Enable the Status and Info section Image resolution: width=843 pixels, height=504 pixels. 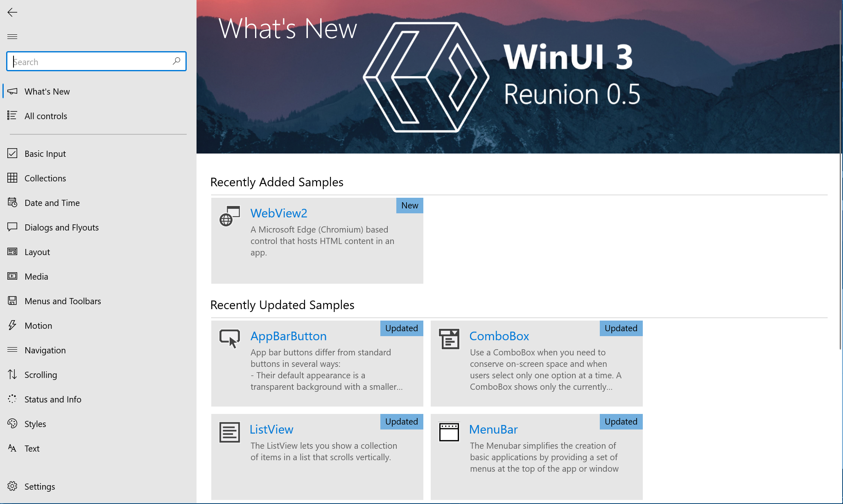[x=52, y=399]
